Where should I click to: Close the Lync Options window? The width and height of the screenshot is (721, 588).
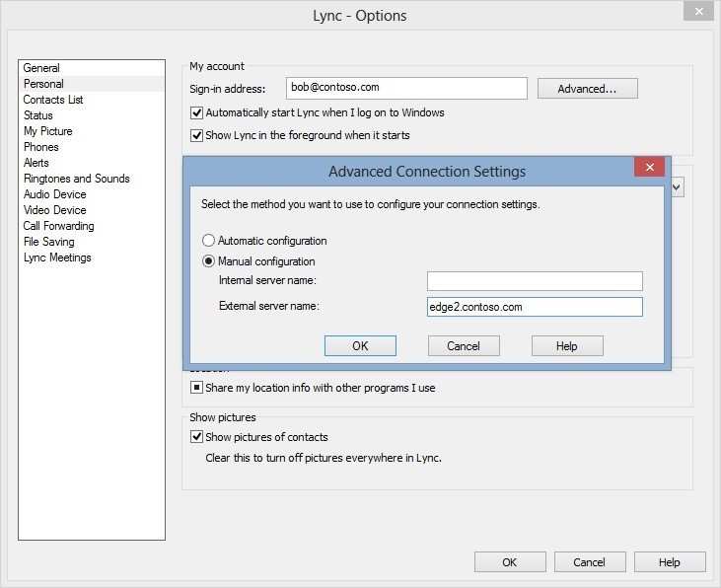698,12
